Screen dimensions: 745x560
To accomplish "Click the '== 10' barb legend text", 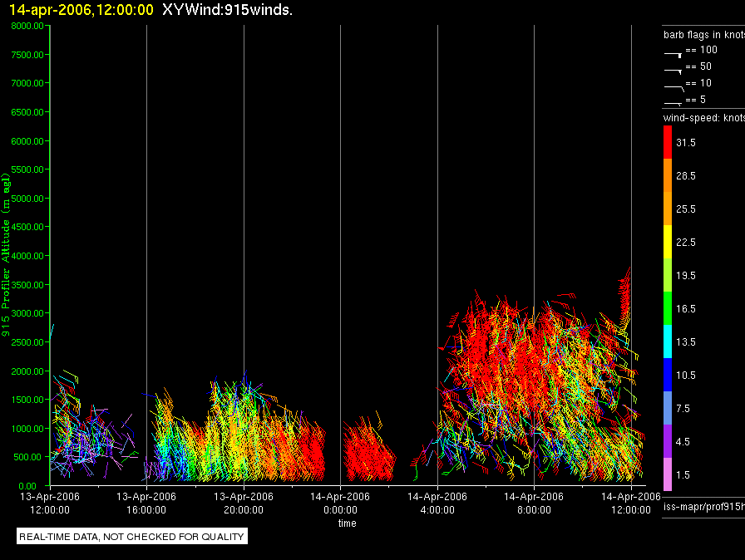I will (x=699, y=83).
